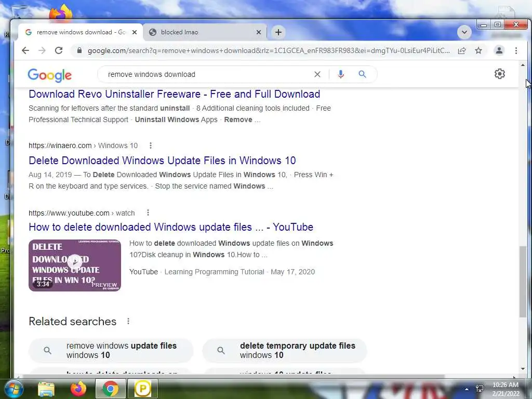Launch Firefox from the taskbar
The height and width of the screenshot is (399, 532).
78,389
